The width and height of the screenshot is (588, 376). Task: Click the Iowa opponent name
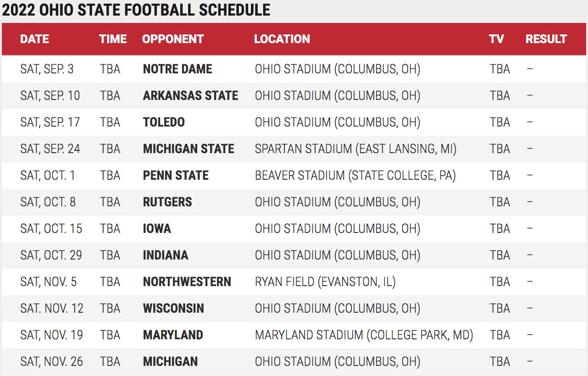click(x=157, y=229)
